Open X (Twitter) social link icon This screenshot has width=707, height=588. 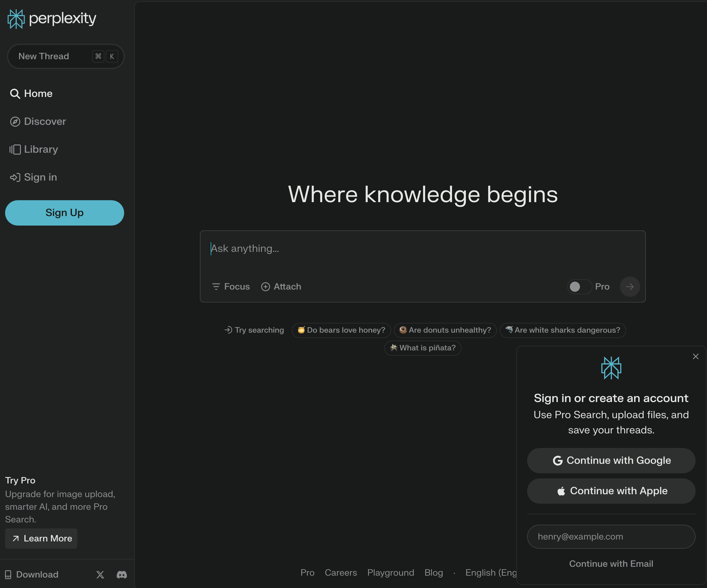100,574
